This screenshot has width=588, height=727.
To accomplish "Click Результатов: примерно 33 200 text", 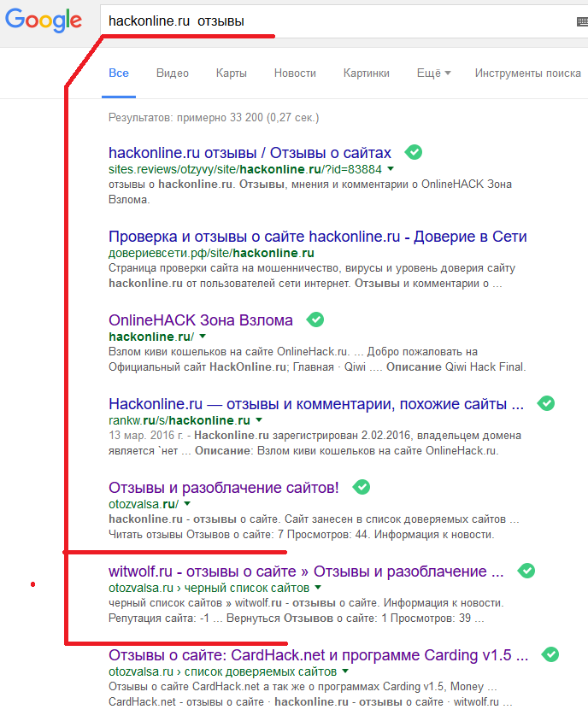I will (214, 117).
